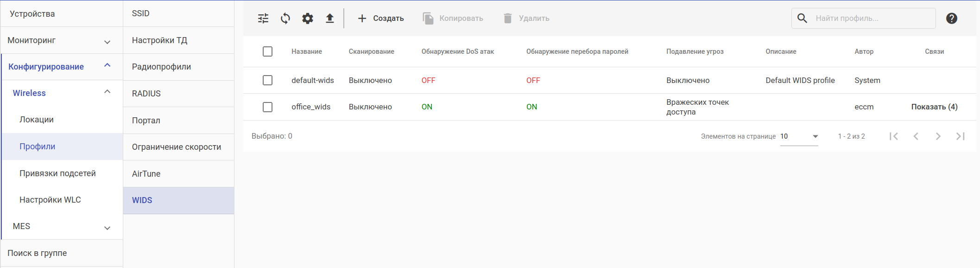Go to the first page icon

894,136
